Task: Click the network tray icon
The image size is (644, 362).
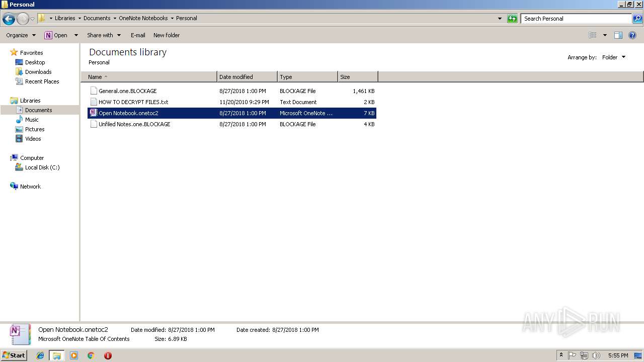Action: [584, 355]
